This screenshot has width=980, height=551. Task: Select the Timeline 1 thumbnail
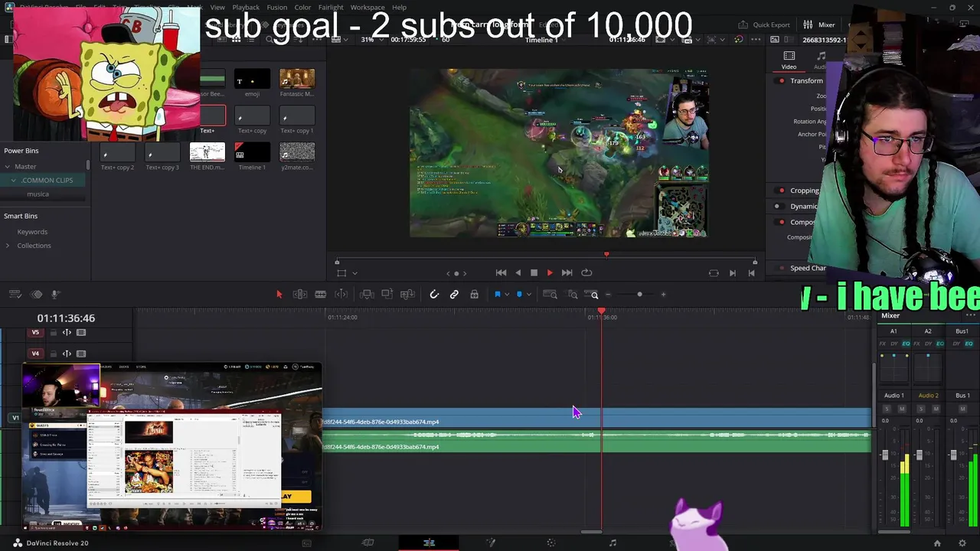[252, 152]
